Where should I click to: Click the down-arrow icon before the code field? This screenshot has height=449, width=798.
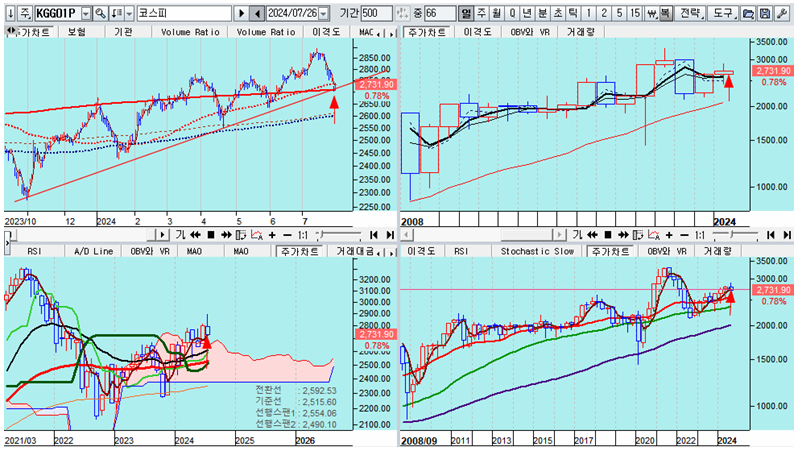pos(10,13)
